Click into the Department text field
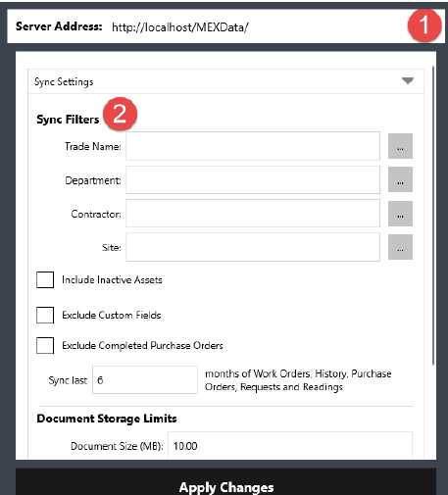 click(253, 179)
